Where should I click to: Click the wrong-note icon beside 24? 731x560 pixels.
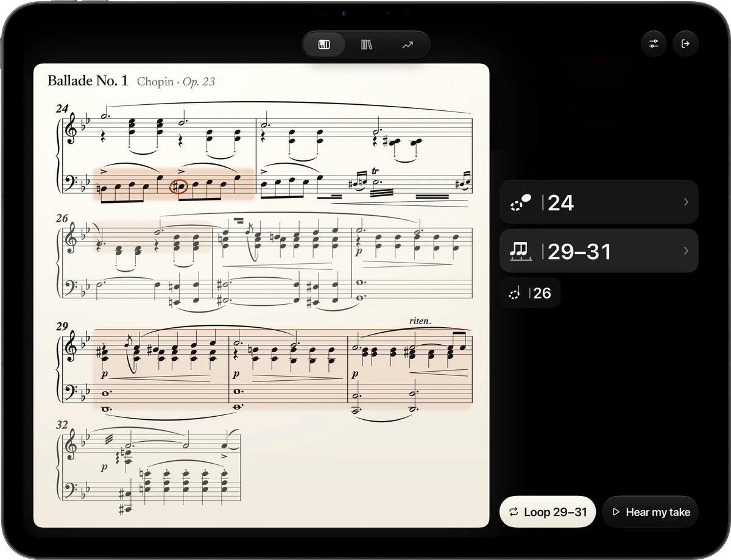[521, 202]
